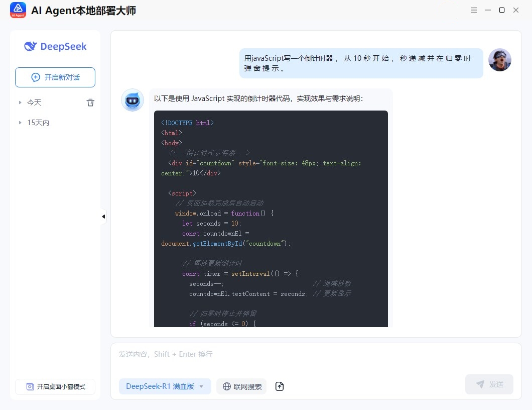Viewport: 532px width, 410px height.
Task: Click the user avatar picture
Action: pos(499,60)
